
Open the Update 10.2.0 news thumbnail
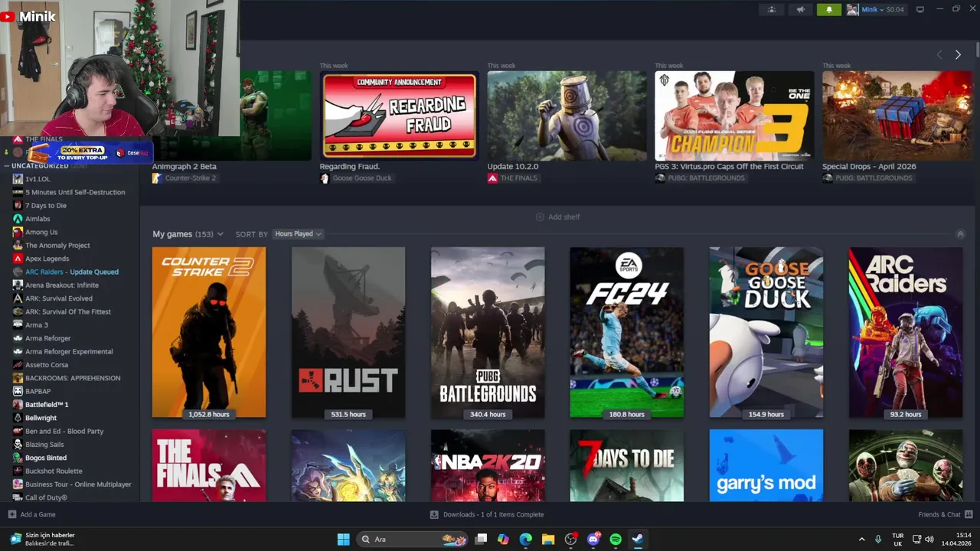tap(567, 116)
